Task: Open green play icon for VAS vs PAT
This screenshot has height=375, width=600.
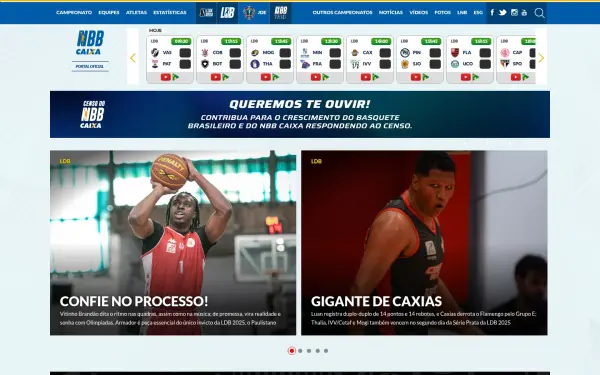Action: pyautogui.click(x=176, y=77)
